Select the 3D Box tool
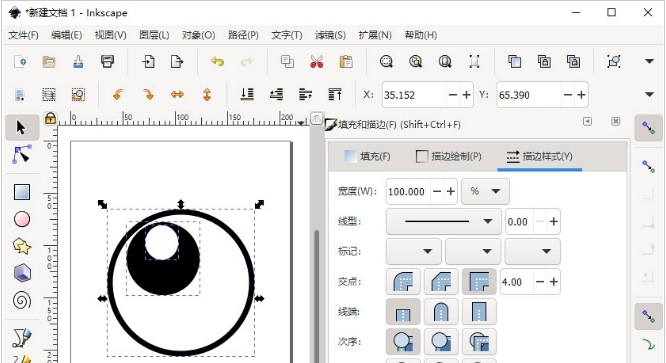The height and width of the screenshot is (363, 666). 22,273
